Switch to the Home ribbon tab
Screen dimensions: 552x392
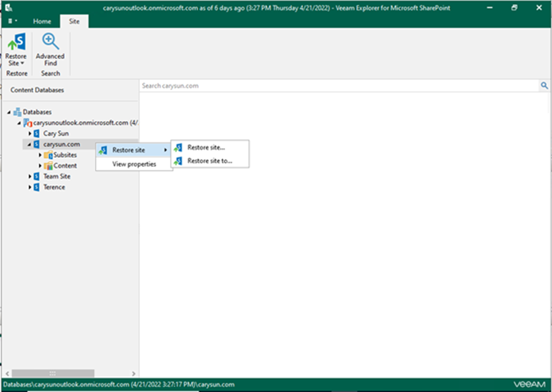click(x=42, y=21)
